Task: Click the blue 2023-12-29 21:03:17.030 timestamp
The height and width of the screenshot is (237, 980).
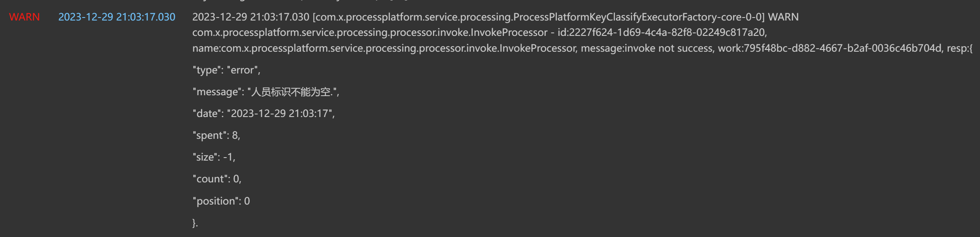Action: pyautogui.click(x=117, y=17)
